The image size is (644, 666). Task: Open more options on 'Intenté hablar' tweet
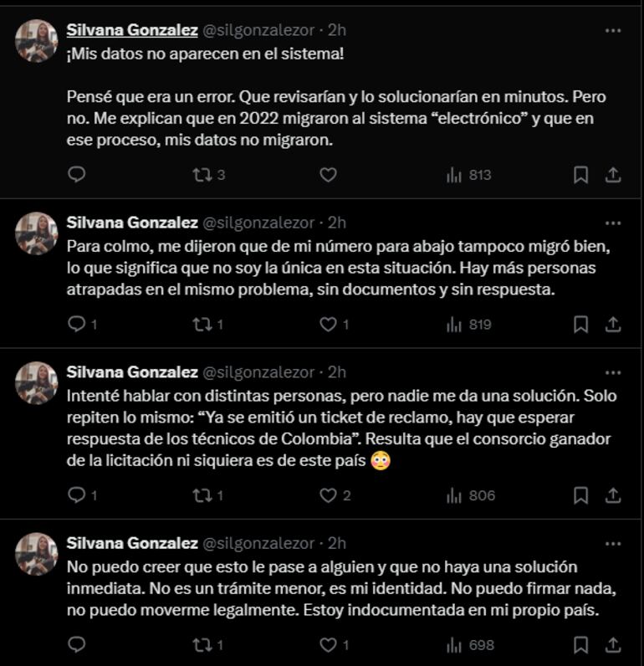(612, 372)
